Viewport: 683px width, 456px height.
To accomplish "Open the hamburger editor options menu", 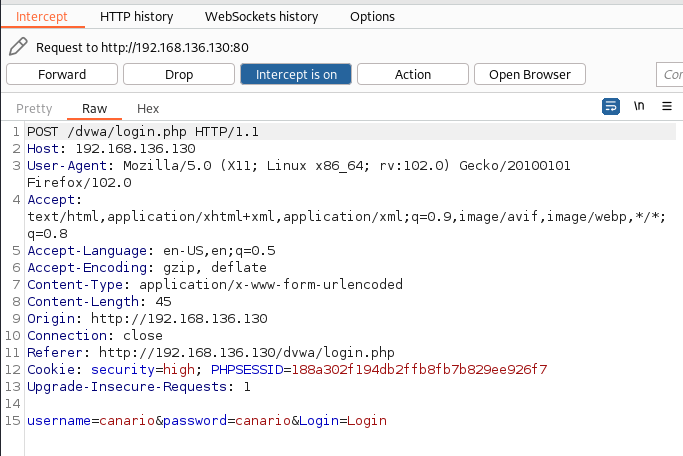I will [667, 106].
